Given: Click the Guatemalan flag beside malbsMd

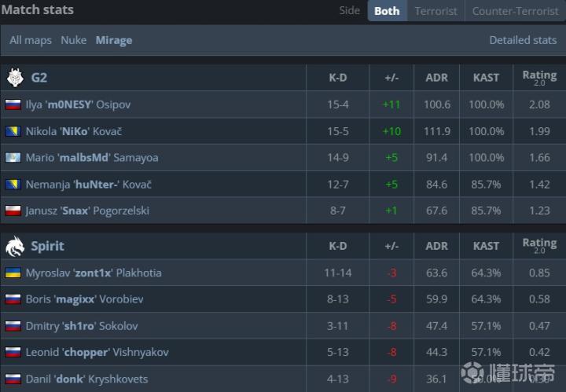Looking at the screenshot, I should click(13, 157).
